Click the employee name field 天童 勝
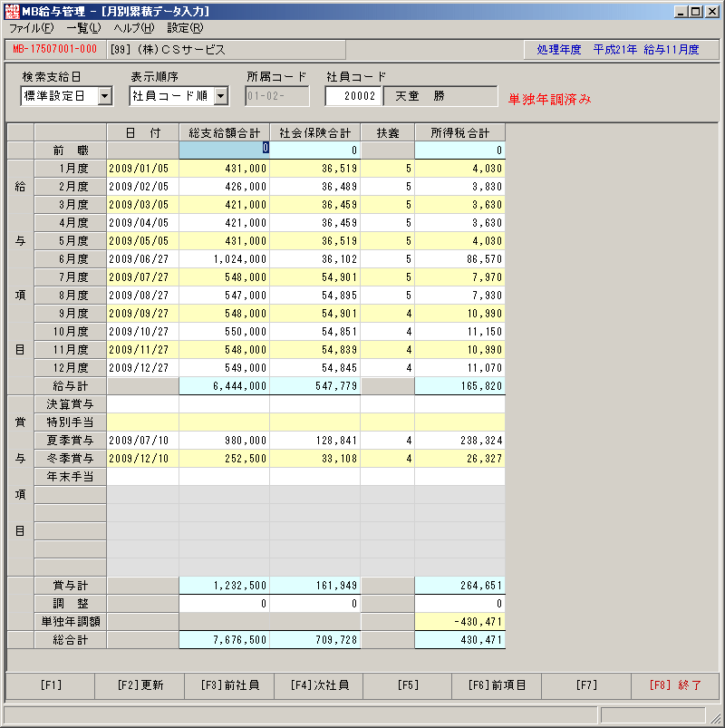725x728 pixels. (440, 96)
